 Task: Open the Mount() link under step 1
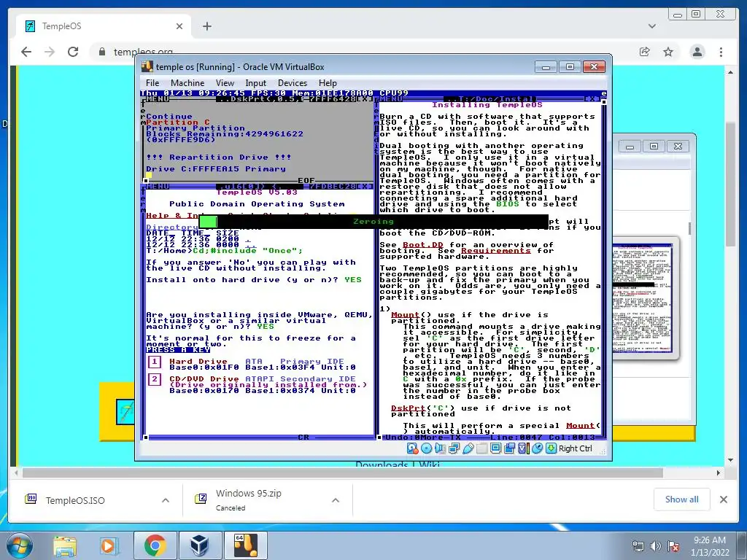[x=405, y=315]
